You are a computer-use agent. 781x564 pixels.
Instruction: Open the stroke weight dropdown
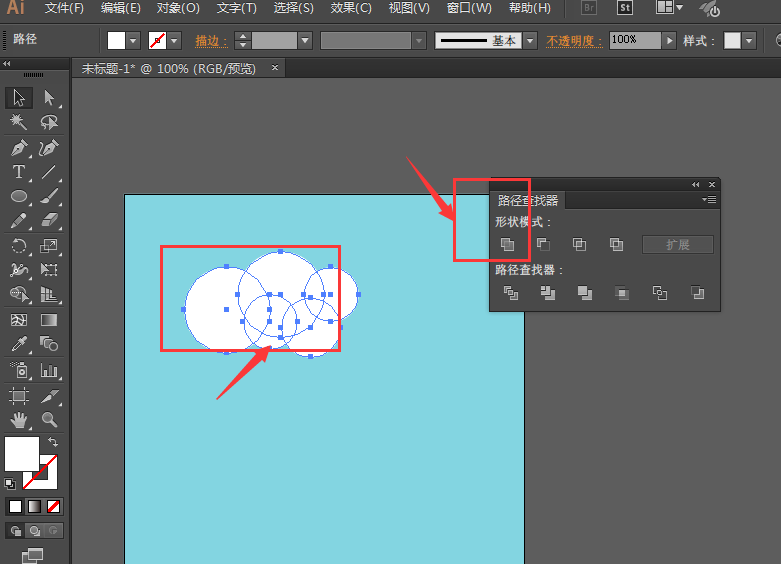coord(305,40)
